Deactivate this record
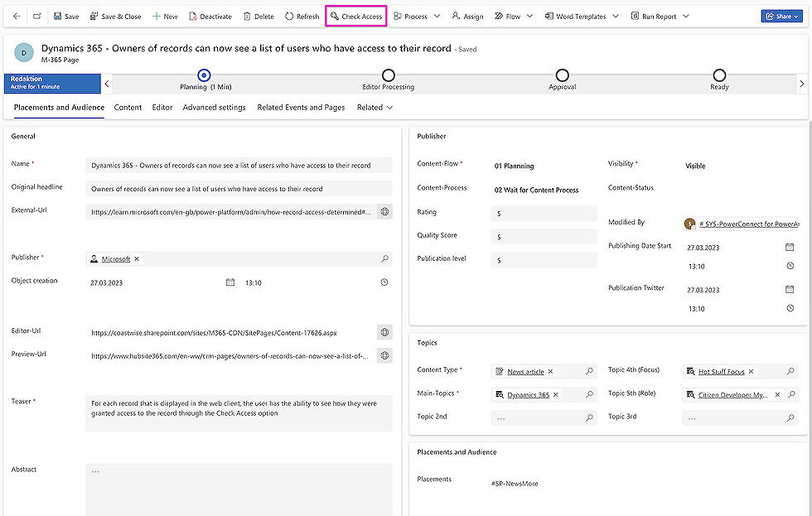This screenshot has width=812, height=516. tap(210, 16)
